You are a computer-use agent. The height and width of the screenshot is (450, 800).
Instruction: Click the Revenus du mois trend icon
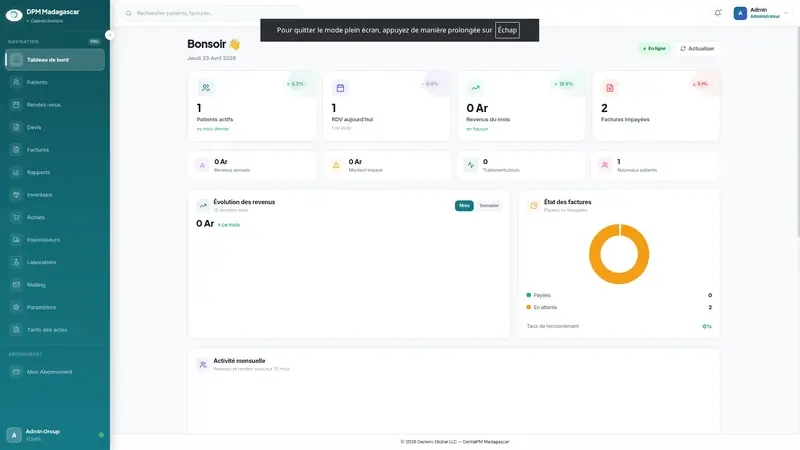click(x=476, y=88)
